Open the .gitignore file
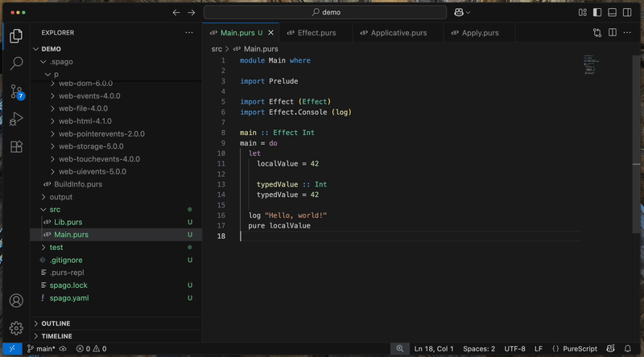 coord(116,261)
